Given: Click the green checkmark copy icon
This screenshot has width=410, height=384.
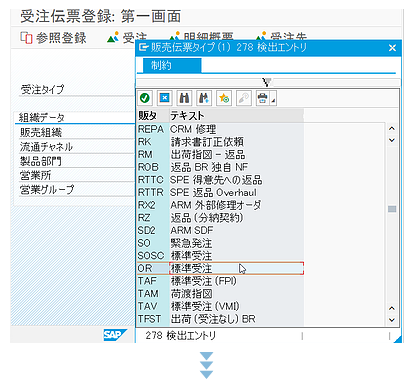Looking at the screenshot, I should click(x=145, y=98).
